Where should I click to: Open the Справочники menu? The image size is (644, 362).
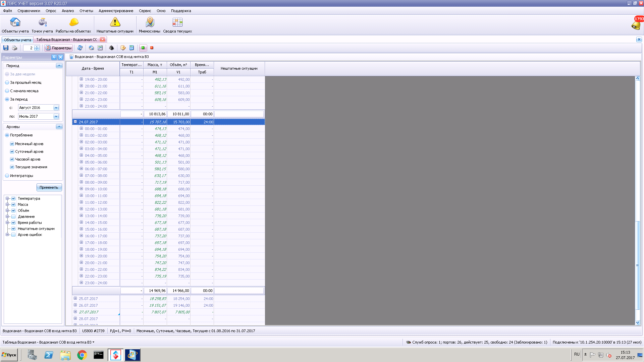29,11
